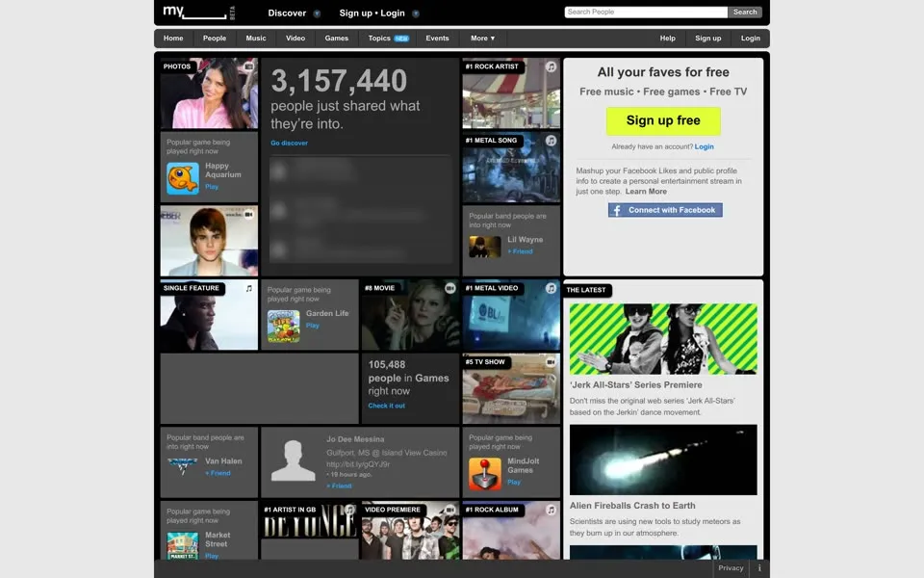The width and height of the screenshot is (924, 578).
Task: Open the Photos tile image
Action: (x=209, y=93)
